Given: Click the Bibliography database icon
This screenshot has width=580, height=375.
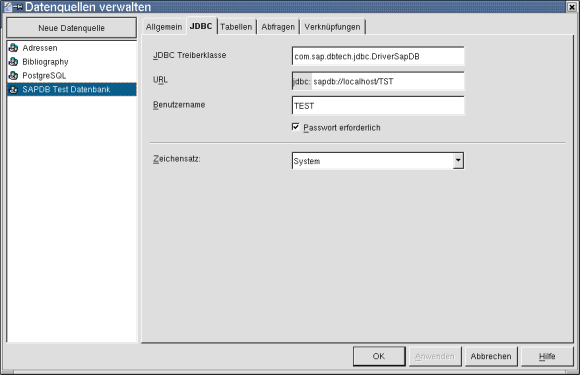Looking at the screenshot, I should 13,62.
